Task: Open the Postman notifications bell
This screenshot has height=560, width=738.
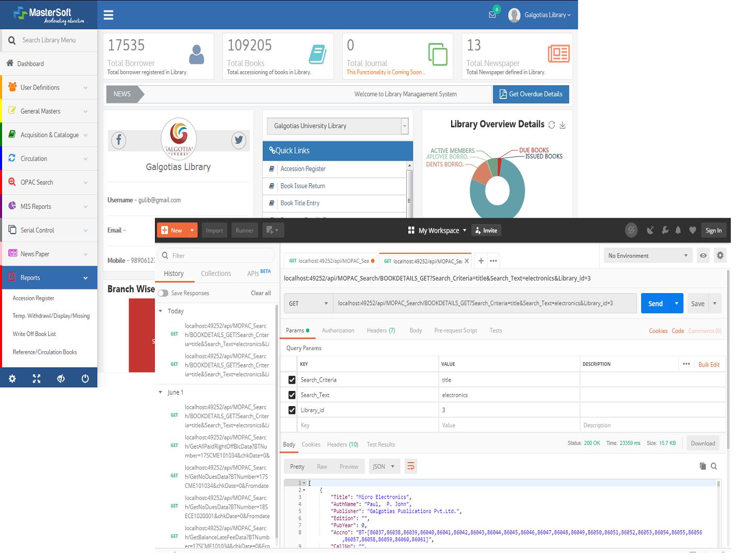Action: pyautogui.click(x=678, y=230)
